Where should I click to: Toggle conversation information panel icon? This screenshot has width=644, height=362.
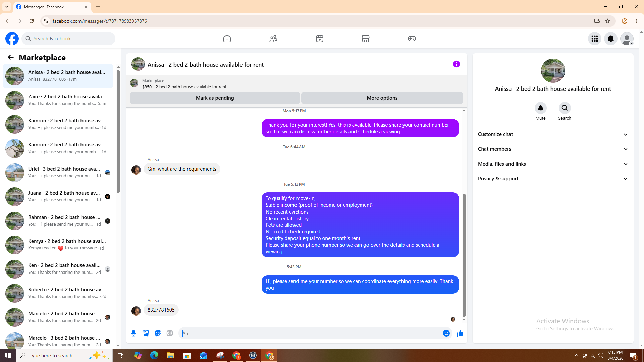[x=457, y=64]
